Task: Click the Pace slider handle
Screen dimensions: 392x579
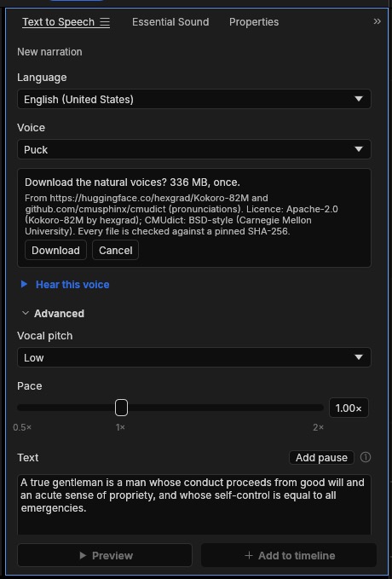Action: point(122,408)
